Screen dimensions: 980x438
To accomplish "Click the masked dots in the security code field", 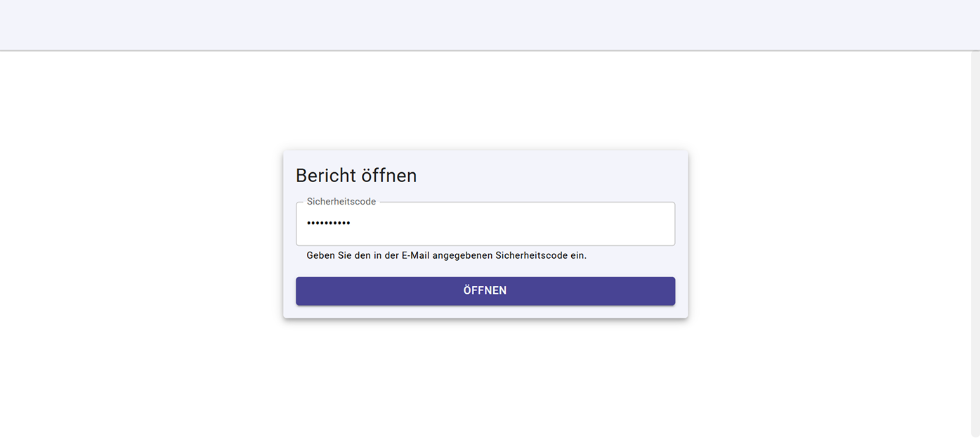I will click(x=329, y=224).
